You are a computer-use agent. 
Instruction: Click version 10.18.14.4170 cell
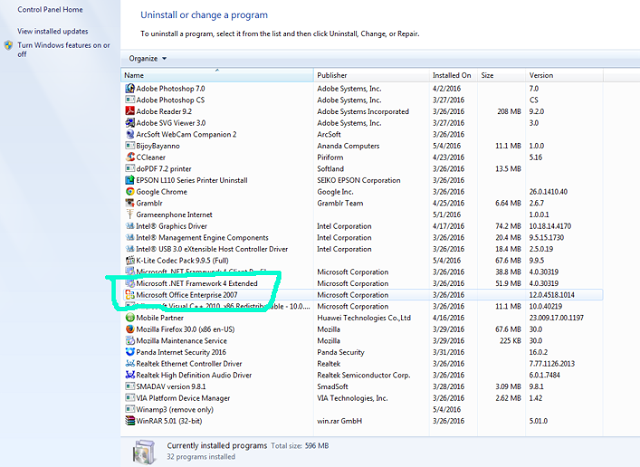pyautogui.click(x=550, y=226)
